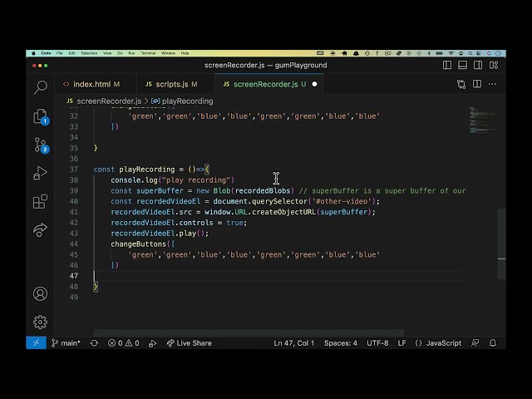Click the Wi-Fi icon in macOS menu bar
This screenshot has width=532, height=399.
(x=451, y=53)
